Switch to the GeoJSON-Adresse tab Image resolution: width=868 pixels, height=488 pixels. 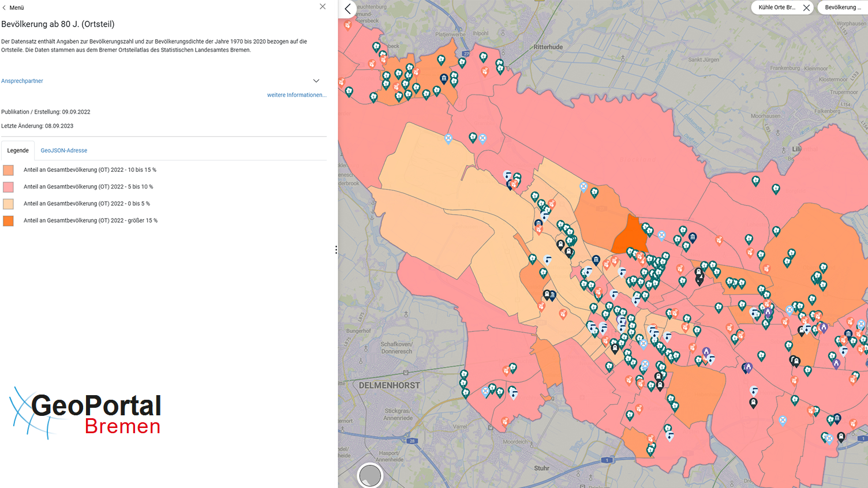pos(64,151)
